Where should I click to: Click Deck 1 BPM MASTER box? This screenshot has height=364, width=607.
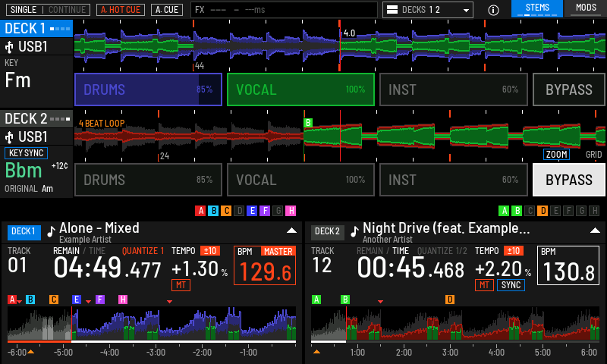(265, 265)
